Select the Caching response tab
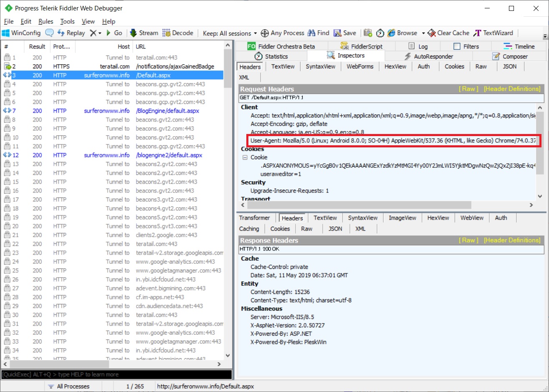 coord(249,229)
